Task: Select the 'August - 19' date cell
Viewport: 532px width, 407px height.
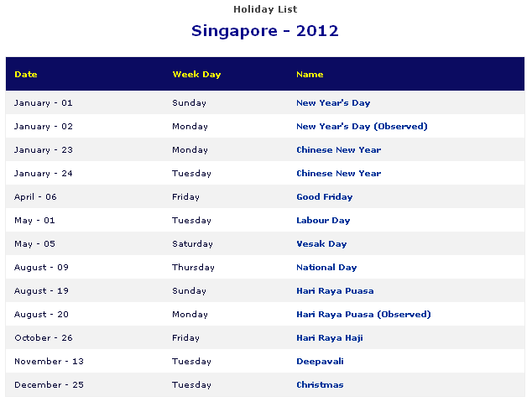Action: pos(41,291)
